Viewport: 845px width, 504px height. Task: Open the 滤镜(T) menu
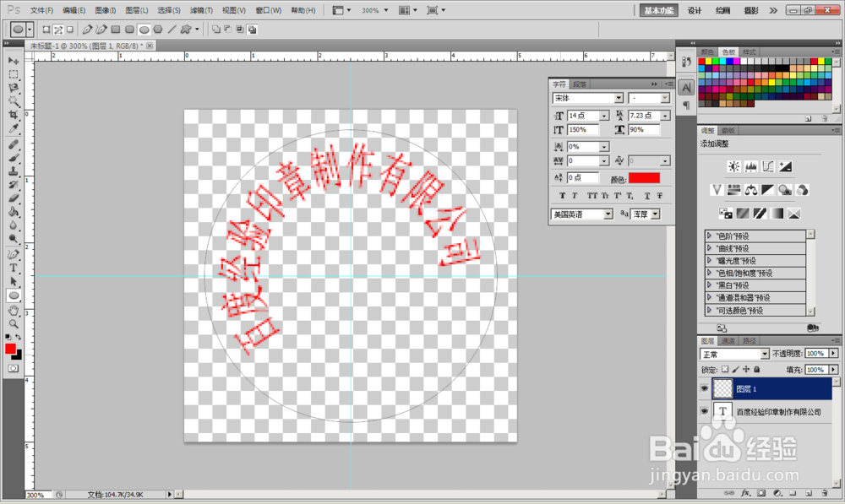(x=201, y=10)
